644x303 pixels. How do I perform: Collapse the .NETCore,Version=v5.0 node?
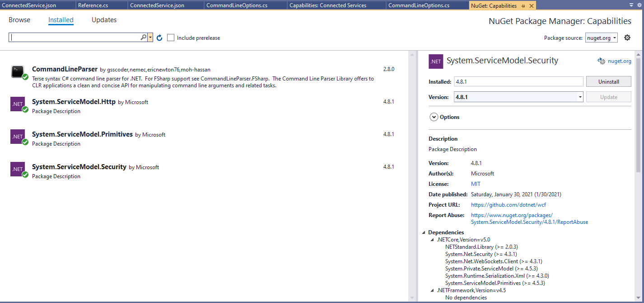tap(432, 240)
